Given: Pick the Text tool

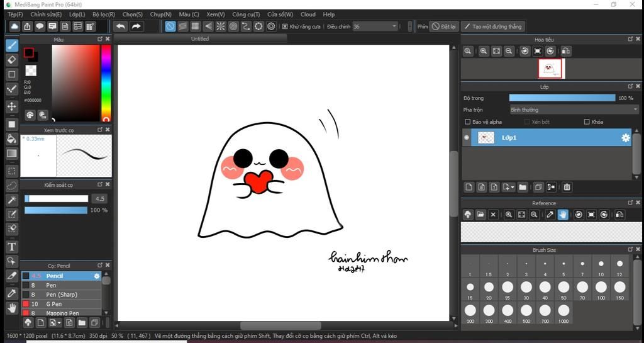Looking at the screenshot, I should click(x=11, y=246).
